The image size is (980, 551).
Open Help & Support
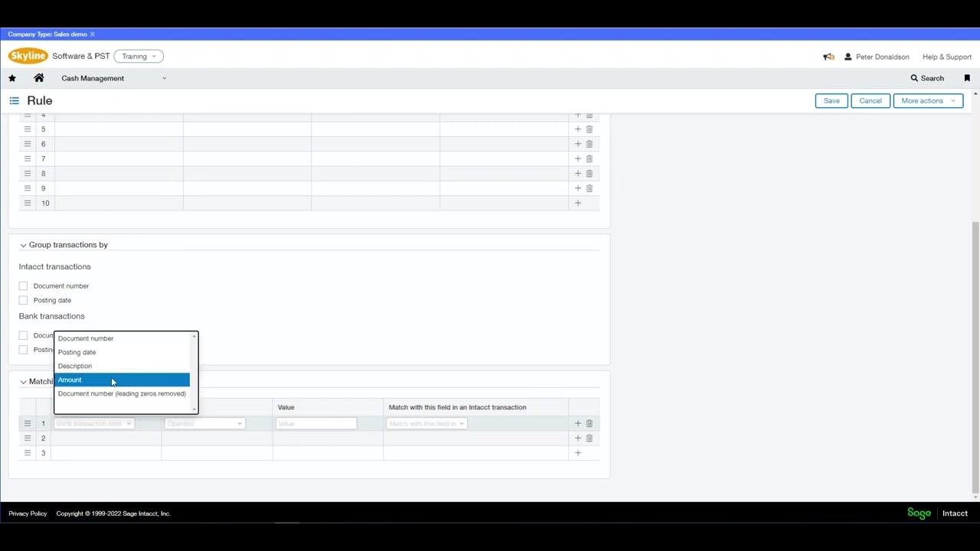click(x=947, y=57)
